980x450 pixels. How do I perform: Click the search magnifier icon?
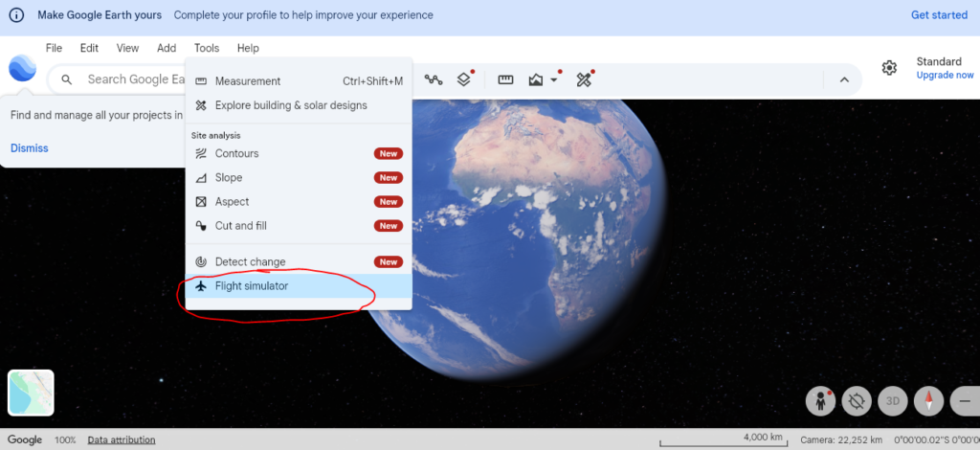tap(67, 79)
